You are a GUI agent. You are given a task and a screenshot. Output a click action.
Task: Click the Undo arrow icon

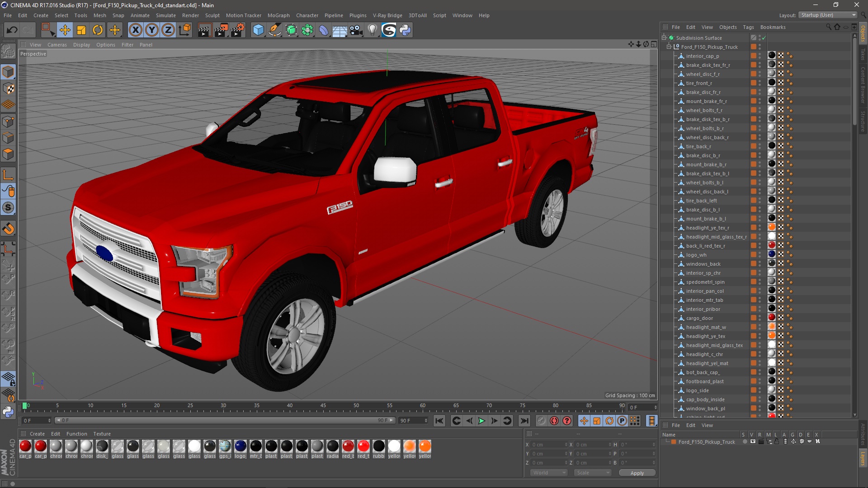[12, 30]
